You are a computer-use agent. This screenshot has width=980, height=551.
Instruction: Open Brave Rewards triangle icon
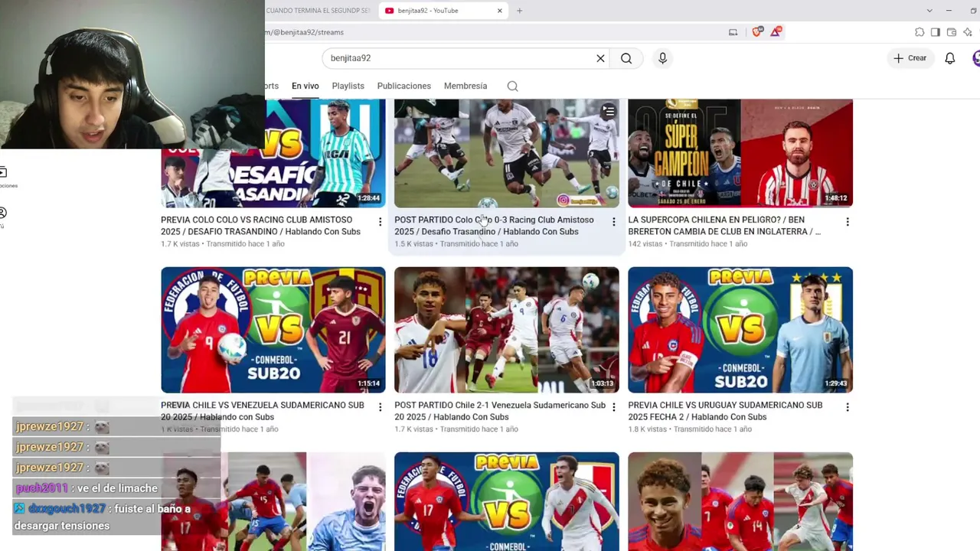[776, 31]
